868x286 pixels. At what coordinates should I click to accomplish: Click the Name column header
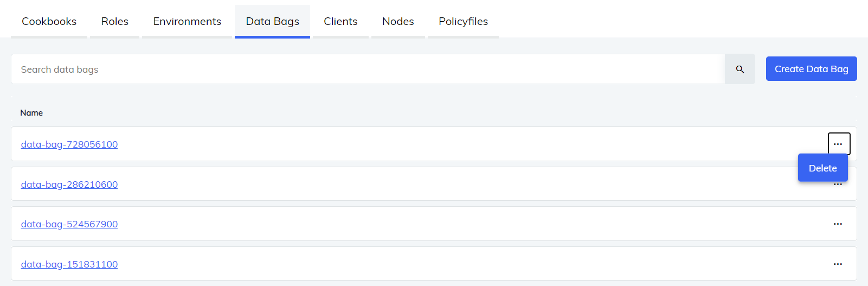pos(31,113)
